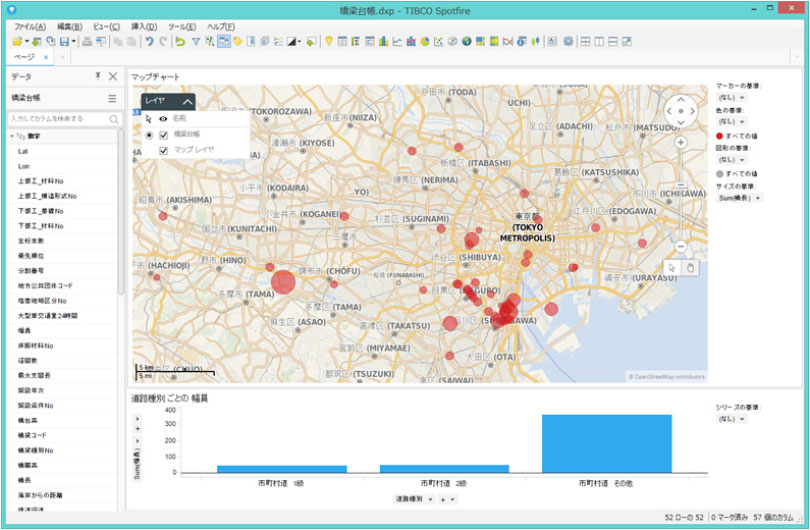Click the Lat column in data list
This screenshot has height=530, width=810.
pos(23,151)
